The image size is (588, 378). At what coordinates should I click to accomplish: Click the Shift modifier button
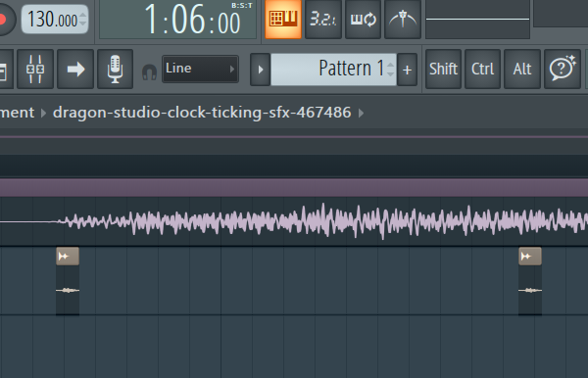[443, 69]
